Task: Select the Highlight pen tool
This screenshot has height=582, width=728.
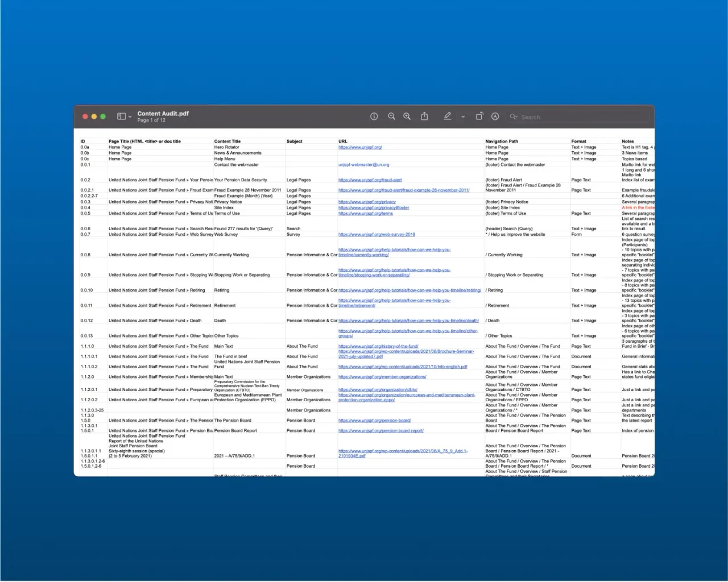Action: point(448,116)
